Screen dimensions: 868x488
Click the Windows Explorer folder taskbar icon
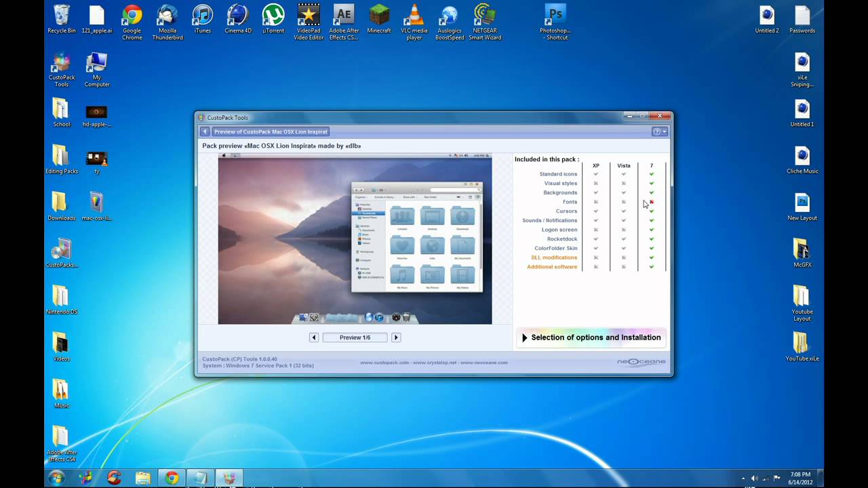143,478
